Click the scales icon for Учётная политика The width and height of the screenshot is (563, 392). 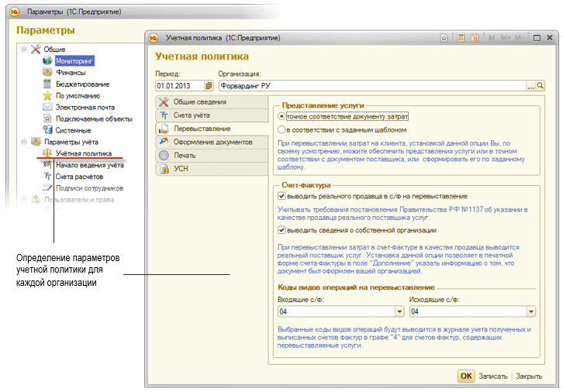(x=47, y=153)
